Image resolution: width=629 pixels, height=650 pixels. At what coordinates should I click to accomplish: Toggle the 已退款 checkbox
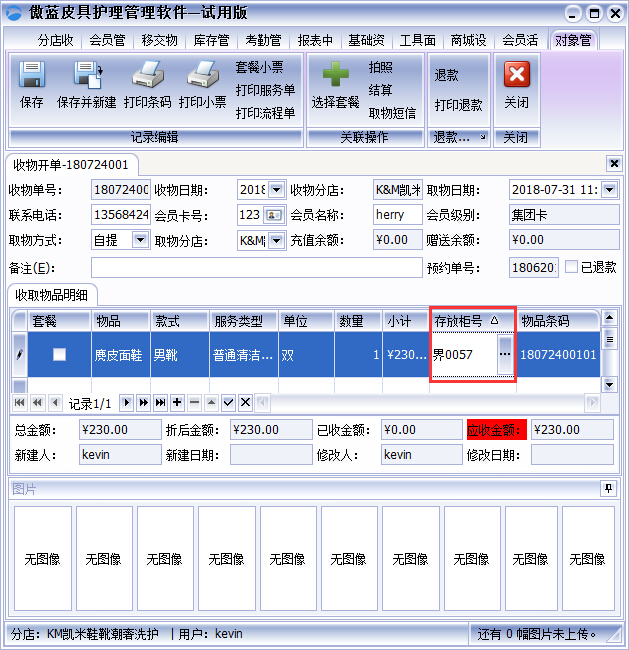coord(571,267)
